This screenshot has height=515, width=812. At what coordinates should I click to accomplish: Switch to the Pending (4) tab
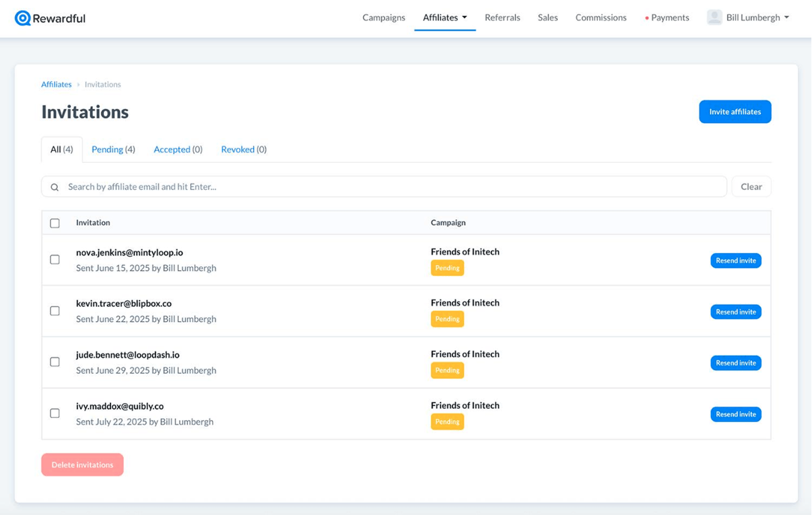pyautogui.click(x=113, y=149)
